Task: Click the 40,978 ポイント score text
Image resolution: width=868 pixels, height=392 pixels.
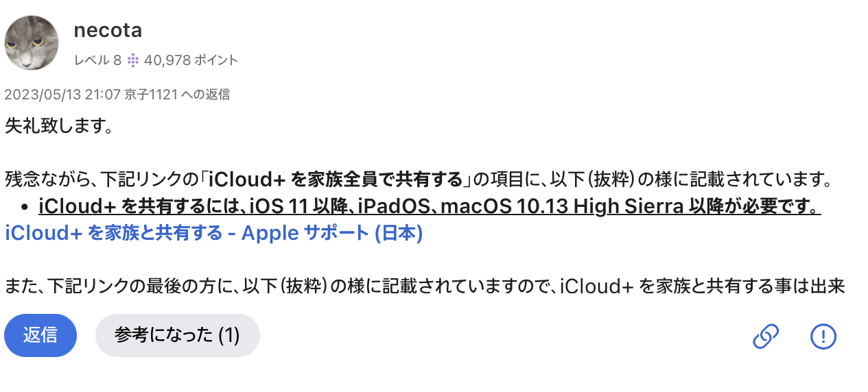Action: pyautogui.click(x=191, y=60)
